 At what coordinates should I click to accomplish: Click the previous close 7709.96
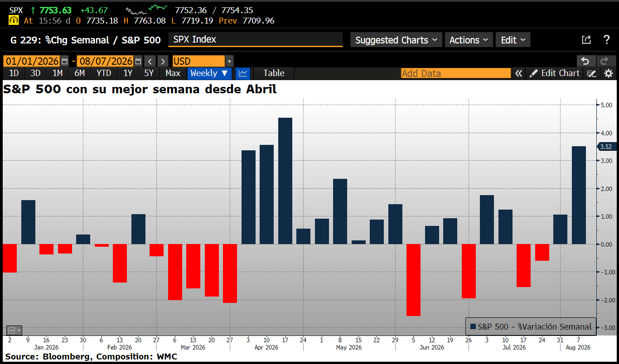[258, 21]
